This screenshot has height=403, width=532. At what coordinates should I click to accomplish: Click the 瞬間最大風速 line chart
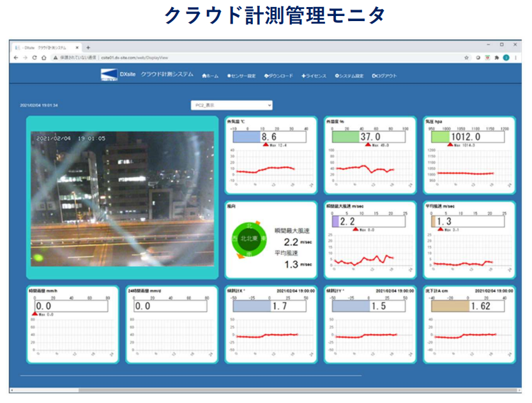370,252
